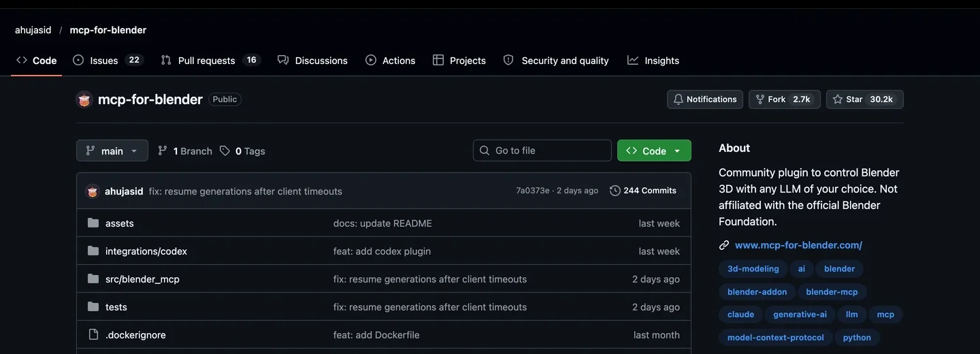This screenshot has height=354, width=980.
Task: Open the green Code dropdown button
Action: (x=654, y=150)
